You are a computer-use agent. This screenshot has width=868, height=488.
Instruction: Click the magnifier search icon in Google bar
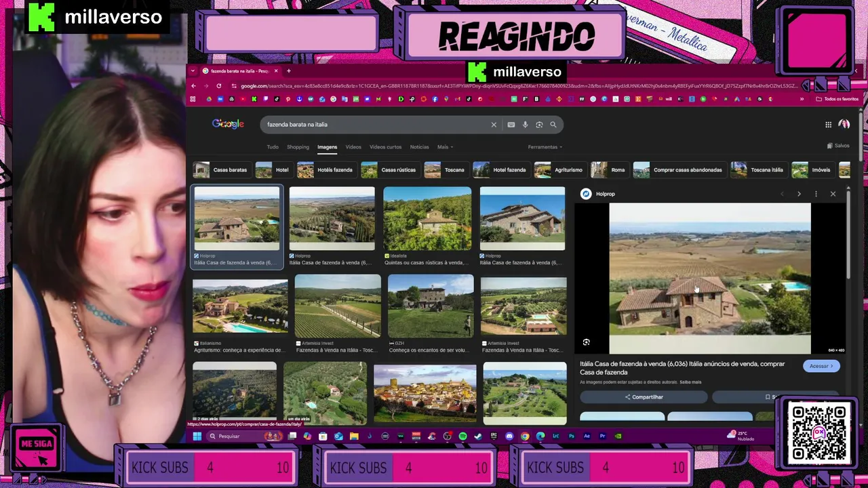(553, 125)
